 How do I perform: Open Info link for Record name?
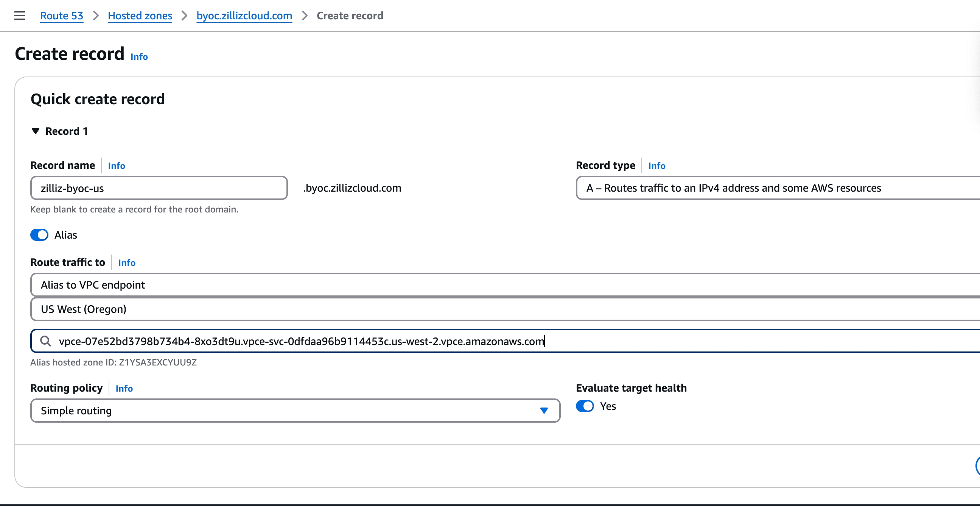[x=117, y=166]
